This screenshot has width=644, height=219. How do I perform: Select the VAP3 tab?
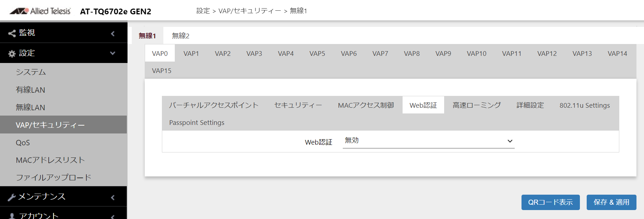point(254,53)
